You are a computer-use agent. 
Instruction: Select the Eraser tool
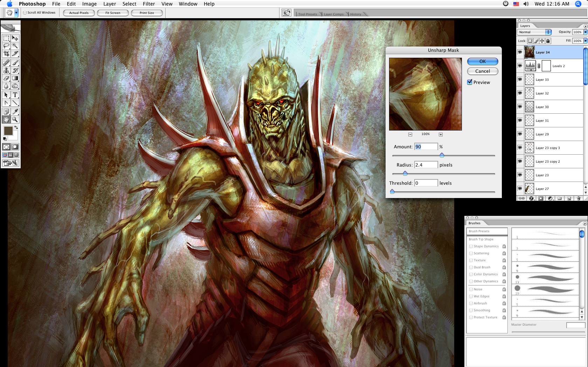tap(6, 78)
